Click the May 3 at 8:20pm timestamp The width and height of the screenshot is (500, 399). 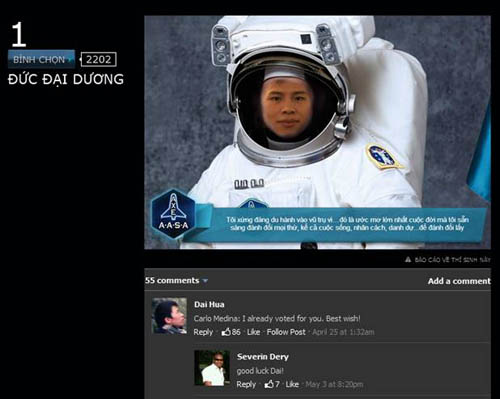(334, 384)
